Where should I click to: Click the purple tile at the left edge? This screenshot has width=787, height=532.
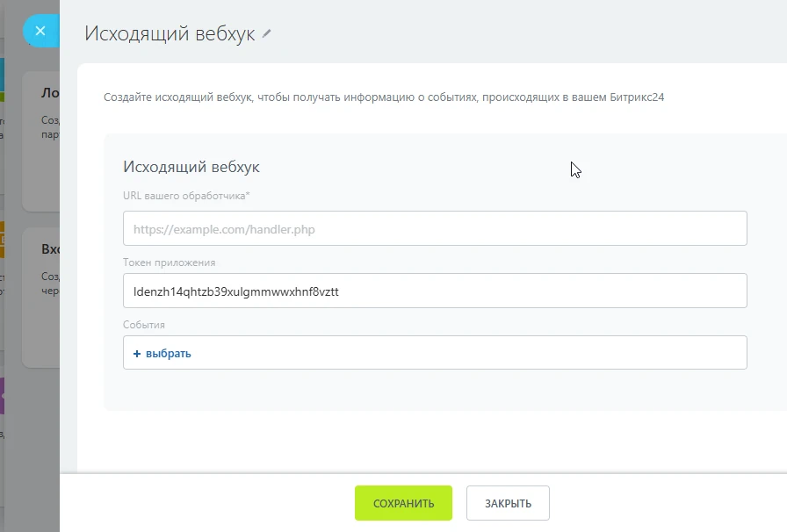coord(3,396)
